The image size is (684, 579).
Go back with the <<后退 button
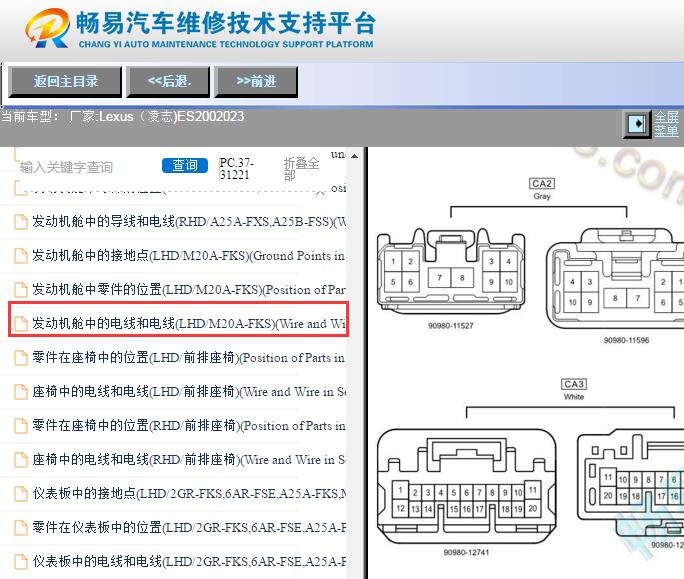(168, 81)
